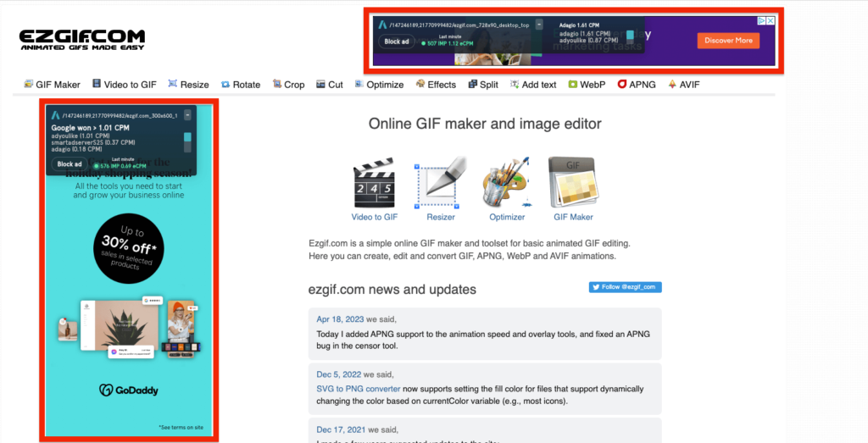Click Adagio logo in sidebar ad overlay
868x443 pixels.
point(55,115)
